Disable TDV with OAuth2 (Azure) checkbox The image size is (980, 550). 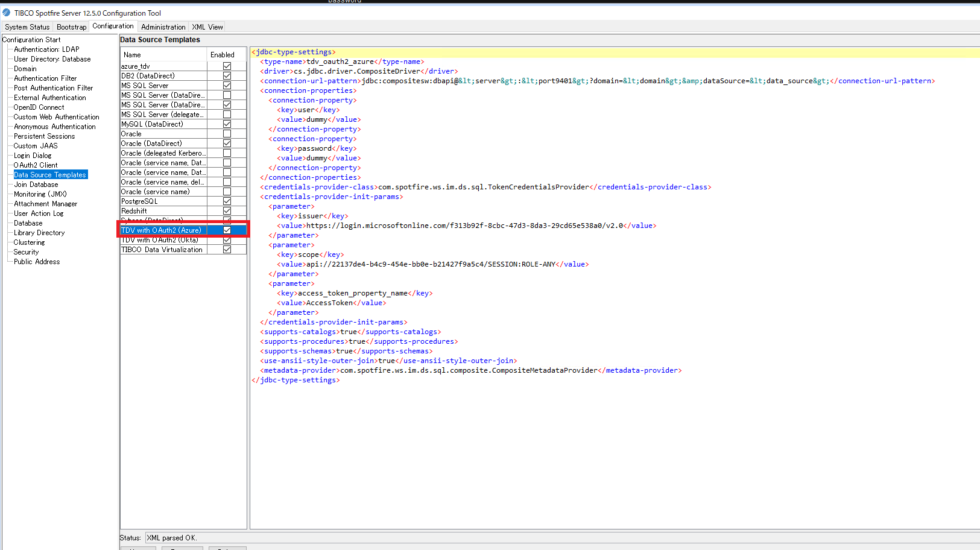click(x=227, y=230)
